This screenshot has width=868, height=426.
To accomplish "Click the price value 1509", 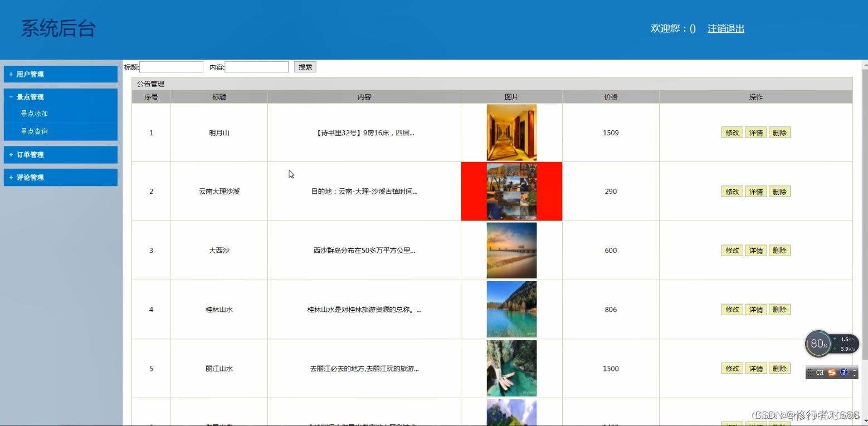I will pyautogui.click(x=611, y=133).
